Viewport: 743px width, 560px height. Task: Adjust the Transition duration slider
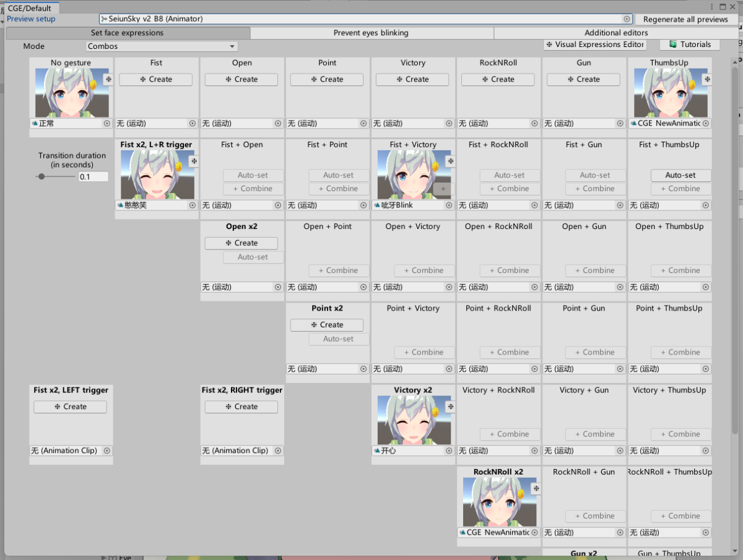click(41, 177)
